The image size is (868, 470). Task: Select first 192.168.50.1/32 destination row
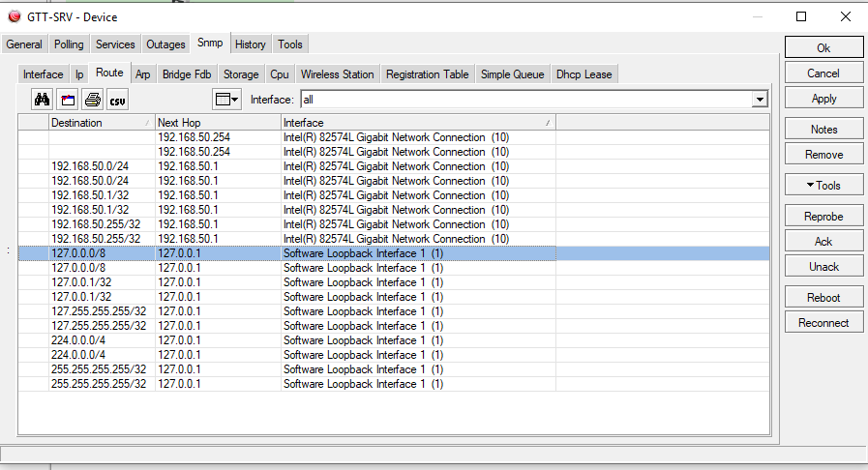(394, 195)
